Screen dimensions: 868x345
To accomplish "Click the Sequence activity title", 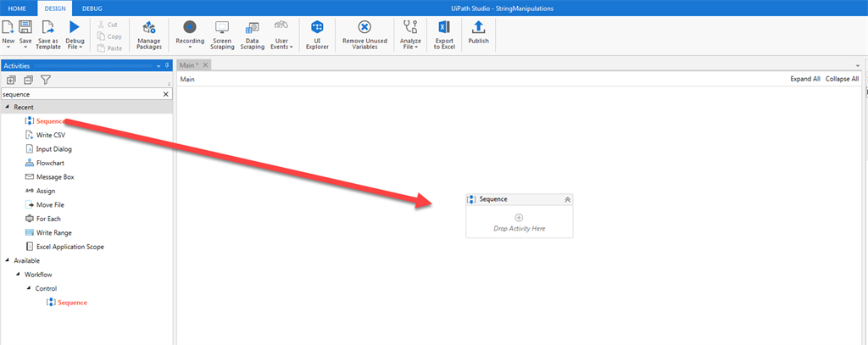I will (493, 199).
